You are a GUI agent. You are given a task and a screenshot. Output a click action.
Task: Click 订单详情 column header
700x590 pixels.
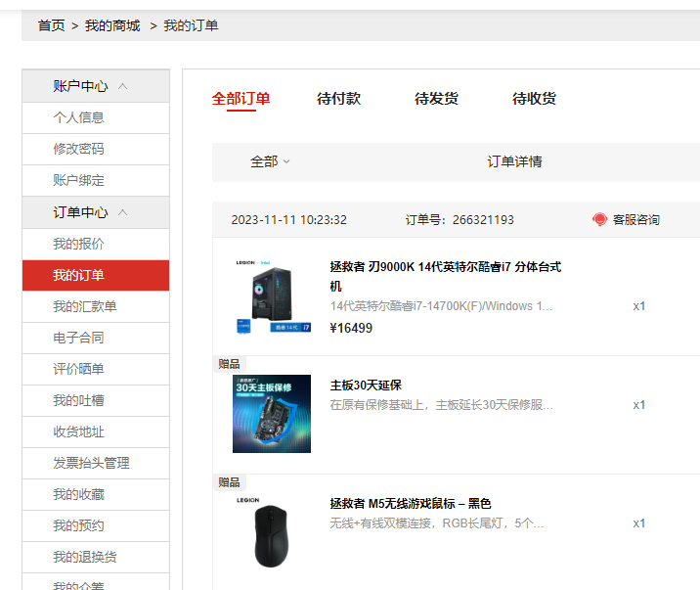click(x=514, y=161)
